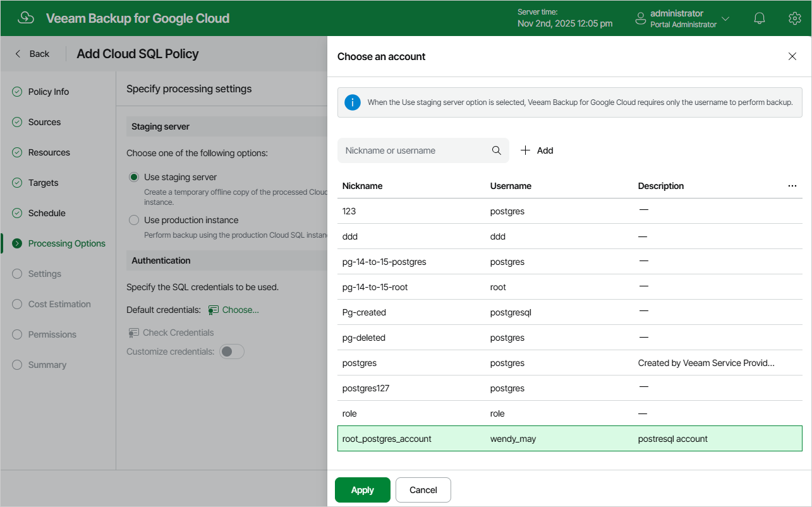This screenshot has height=507, width=812.
Task: Select the pg-deleted account
Action: click(570, 338)
